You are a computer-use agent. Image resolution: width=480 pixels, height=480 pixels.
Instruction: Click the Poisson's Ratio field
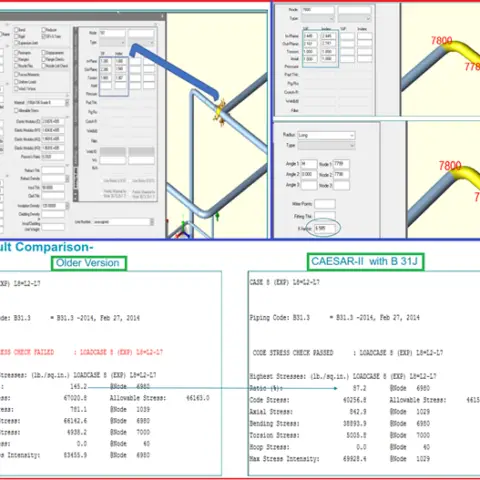coord(53,157)
